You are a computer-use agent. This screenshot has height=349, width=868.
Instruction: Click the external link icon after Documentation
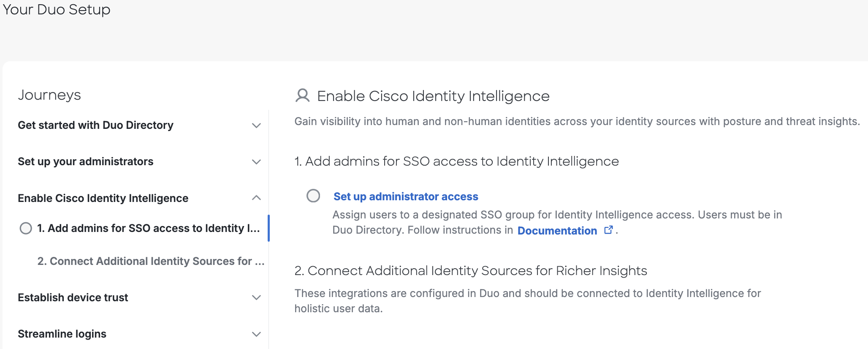608,229
